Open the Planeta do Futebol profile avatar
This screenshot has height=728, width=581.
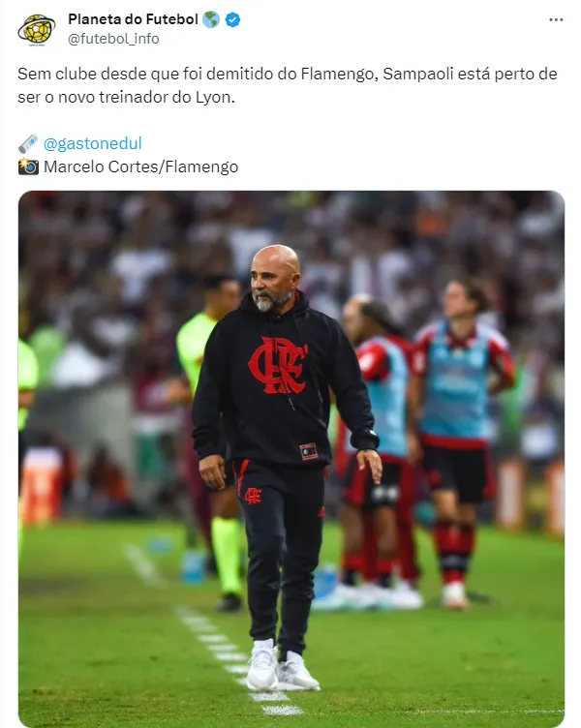tap(36, 30)
